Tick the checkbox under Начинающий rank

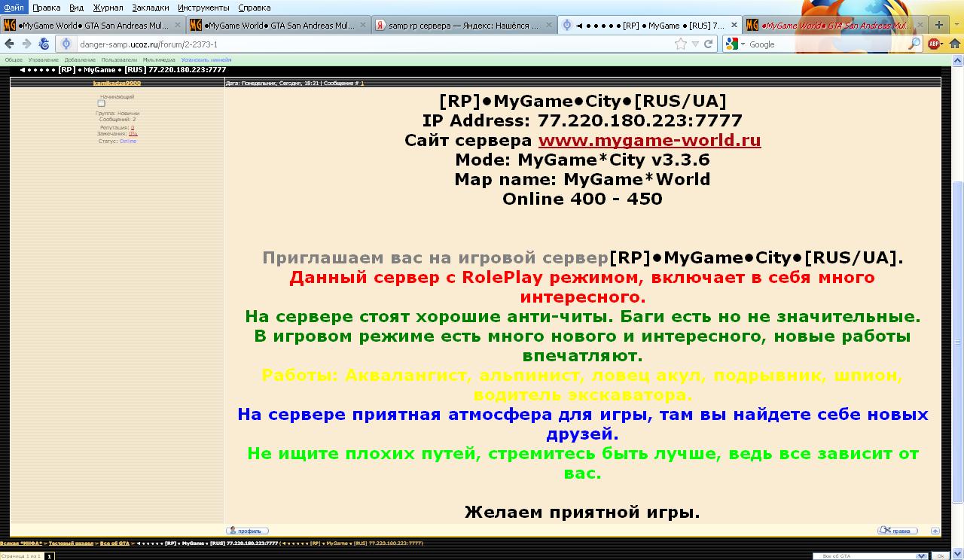(101, 104)
